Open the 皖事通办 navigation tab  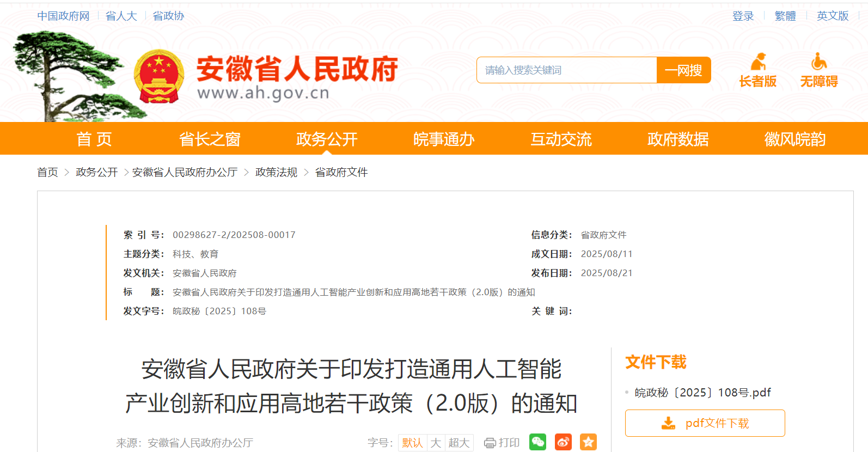tap(444, 139)
